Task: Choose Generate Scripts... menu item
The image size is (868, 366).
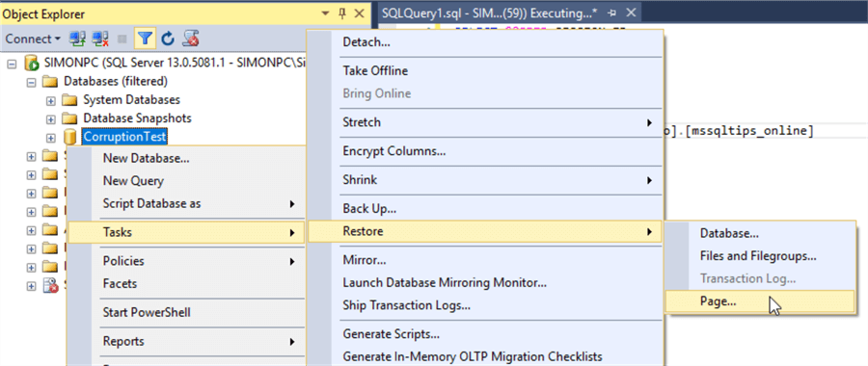Action: 485,334
